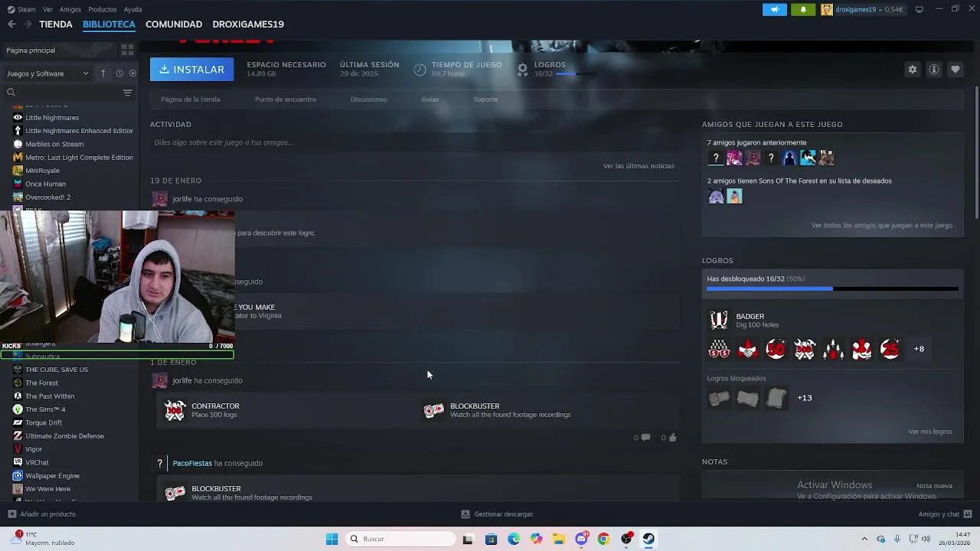The height and width of the screenshot is (551, 980).
Task: Click CONTRACTOR achievement icon
Action: pos(175,410)
